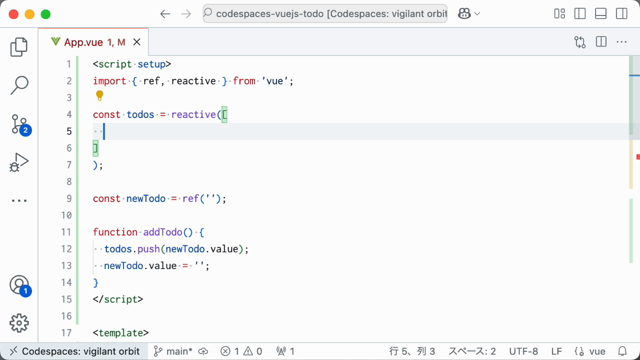
Task: Change indentation スペース: 2 setting
Action: [472, 351]
